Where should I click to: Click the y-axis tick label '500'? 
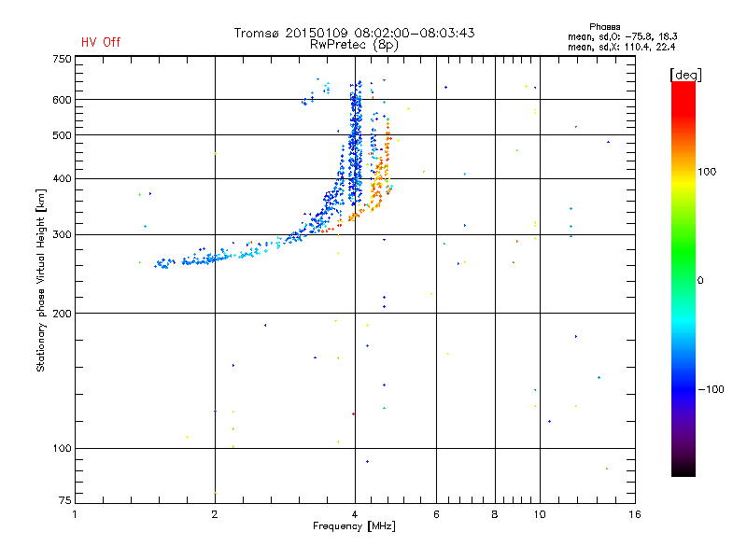pyautogui.click(x=62, y=135)
